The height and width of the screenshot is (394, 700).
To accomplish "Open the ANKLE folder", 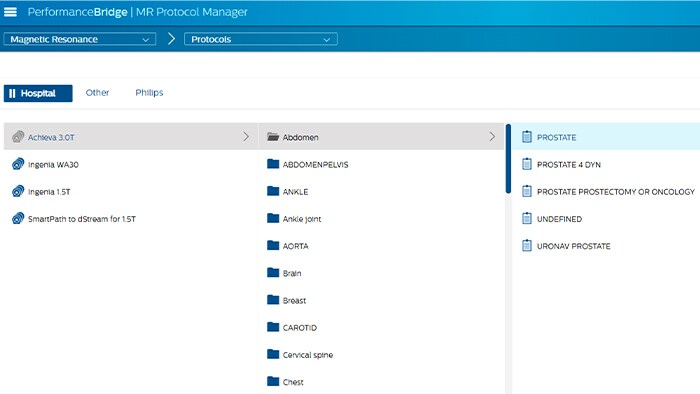I will point(295,192).
